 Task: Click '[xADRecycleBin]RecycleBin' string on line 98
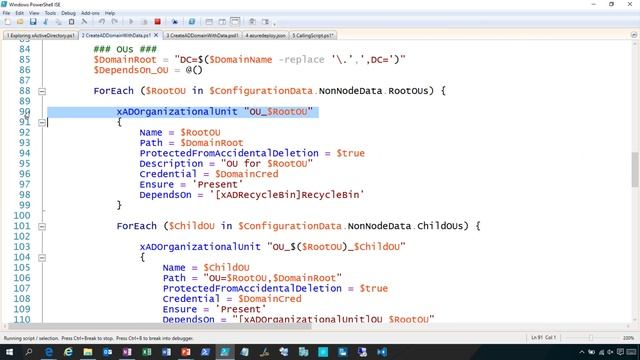(287, 195)
